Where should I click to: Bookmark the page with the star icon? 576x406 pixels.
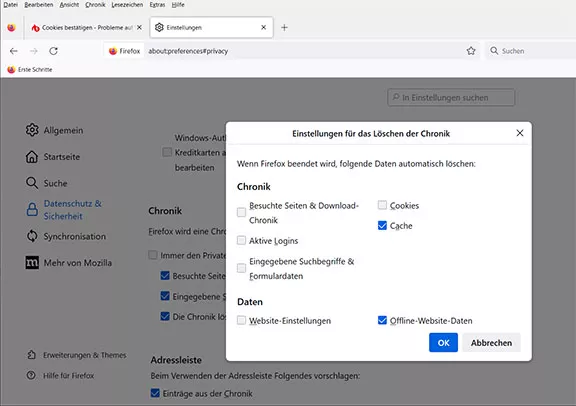click(471, 51)
